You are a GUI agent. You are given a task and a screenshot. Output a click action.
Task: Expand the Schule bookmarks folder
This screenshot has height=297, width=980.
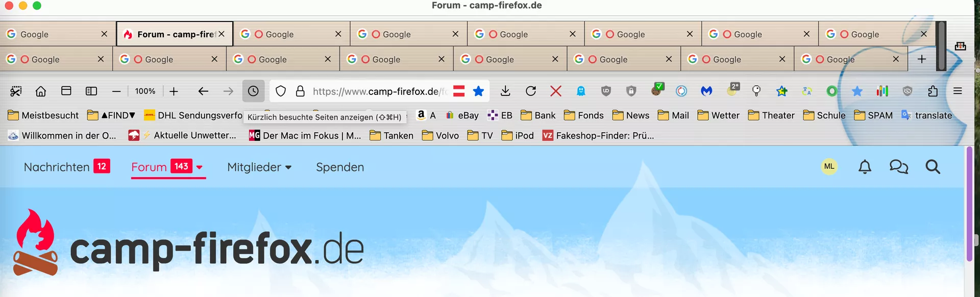(824, 115)
